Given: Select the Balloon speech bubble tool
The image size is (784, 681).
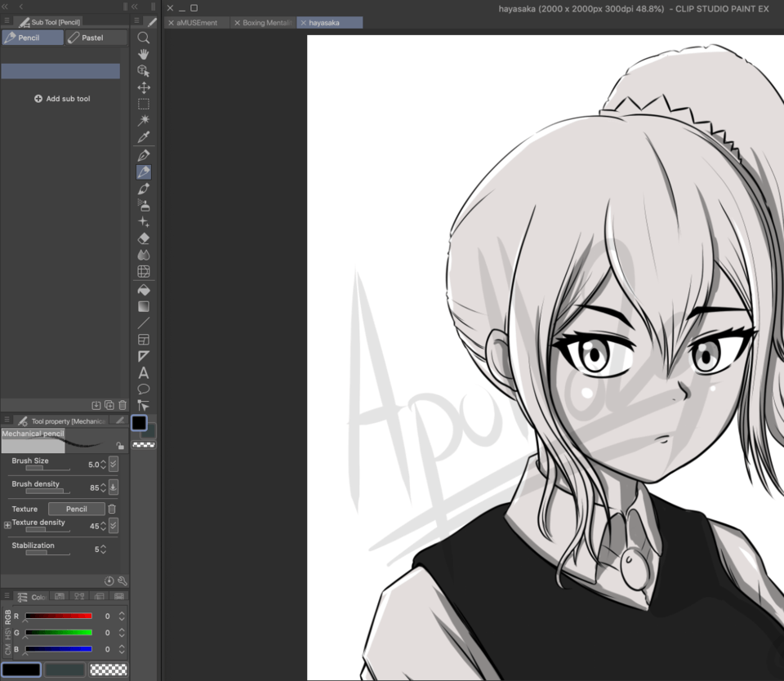Looking at the screenshot, I should tap(144, 389).
